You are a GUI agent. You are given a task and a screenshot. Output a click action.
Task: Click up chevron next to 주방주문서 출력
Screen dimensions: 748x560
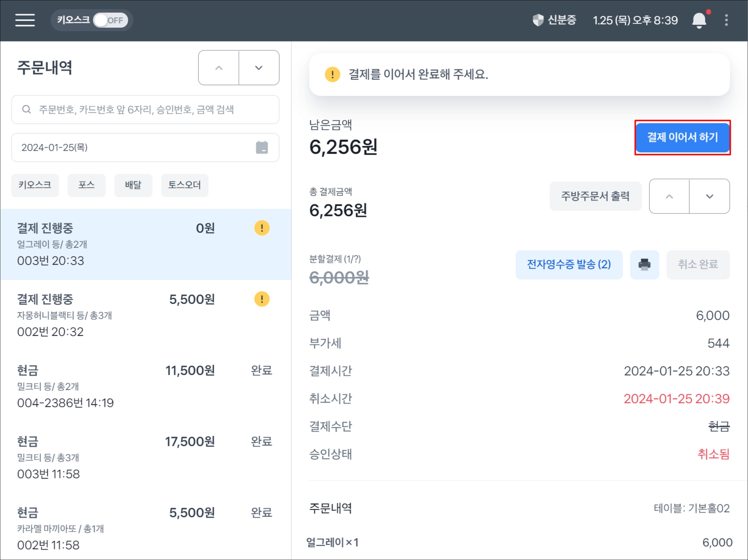[669, 197]
